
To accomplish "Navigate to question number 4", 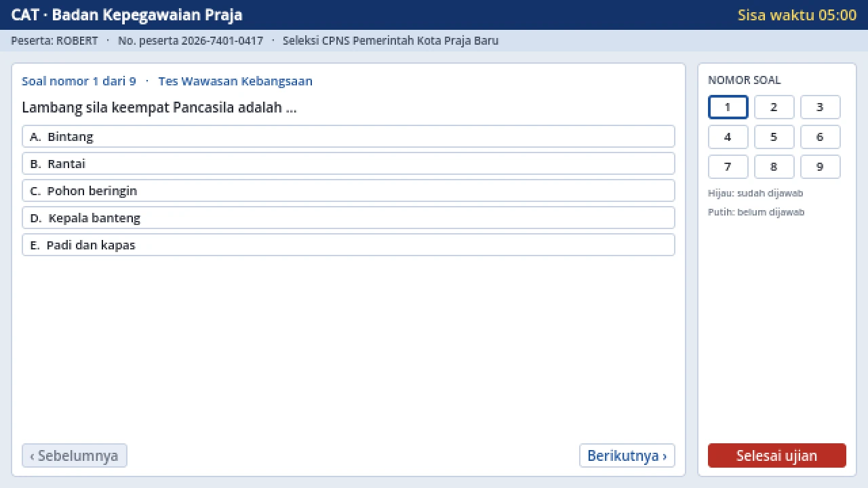I will click(x=728, y=137).
